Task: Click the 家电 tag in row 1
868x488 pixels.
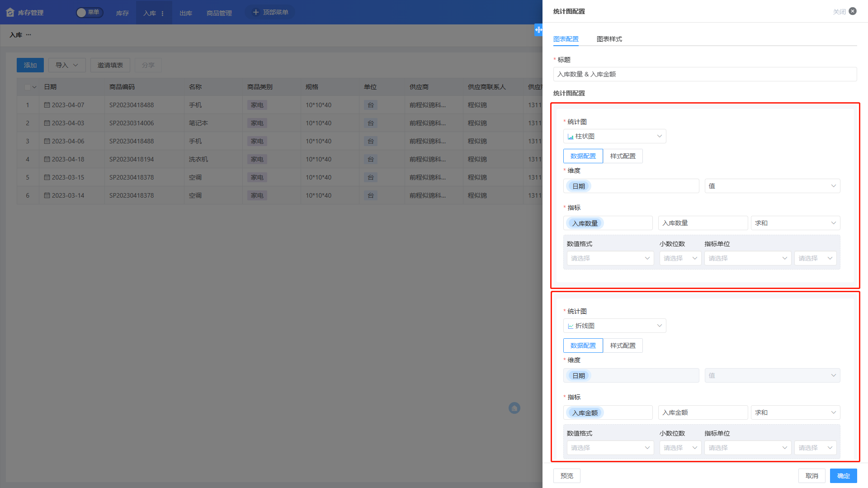Action: click(257, 105)
